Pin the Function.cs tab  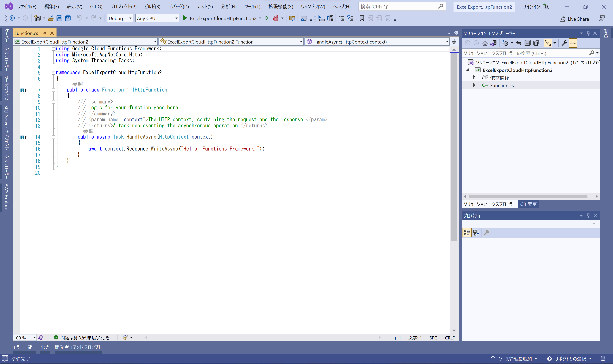tap(44, 33)
